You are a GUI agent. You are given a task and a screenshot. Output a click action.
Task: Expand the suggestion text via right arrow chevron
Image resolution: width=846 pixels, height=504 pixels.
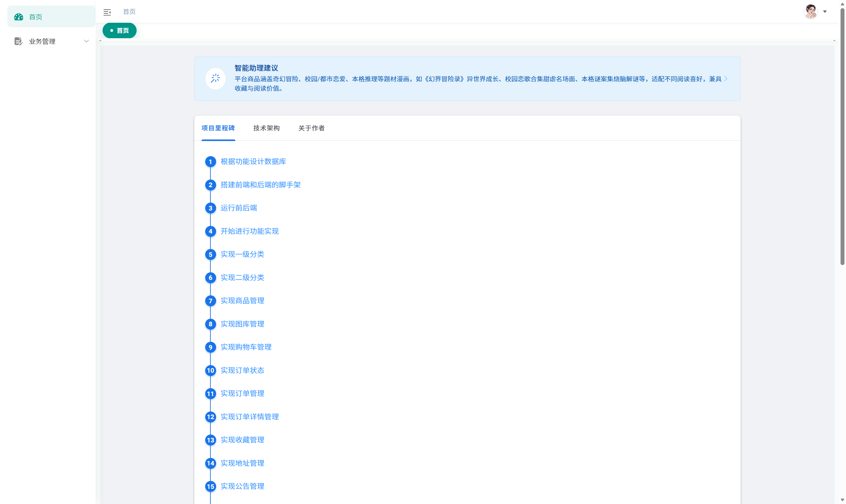(726, 79)
